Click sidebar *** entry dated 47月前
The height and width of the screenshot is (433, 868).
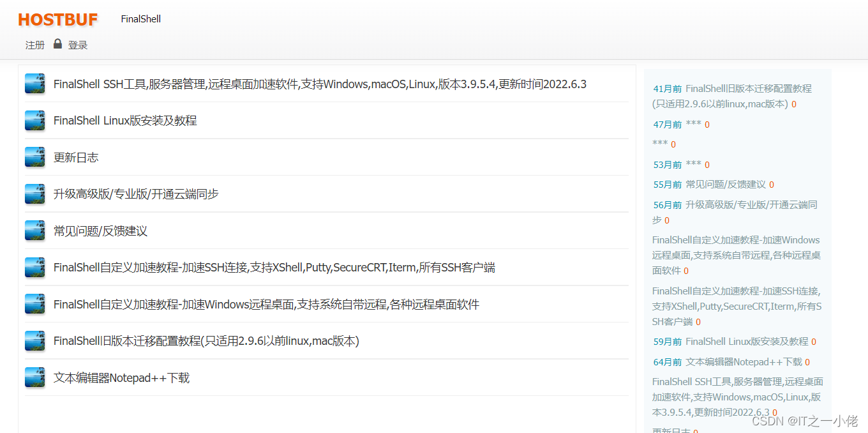[x=694, y=125]
